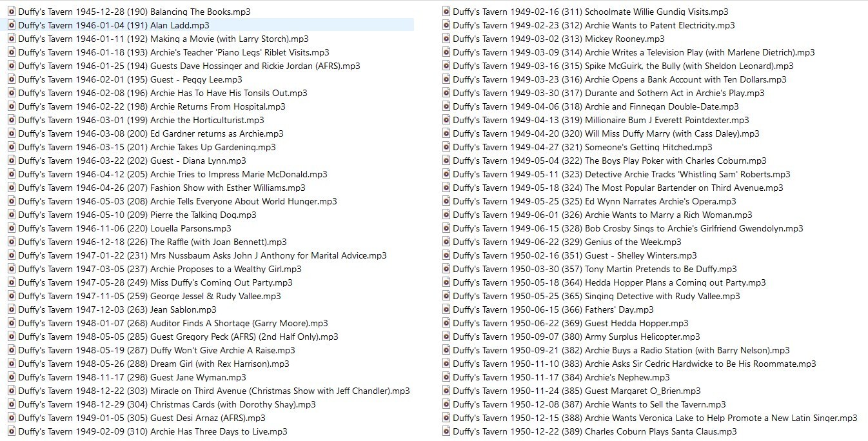Screen dimensions: 868x441
Task: Select 'Duffy Won't Give Archie A Raise.mp3'
Action: coord(157,350)
